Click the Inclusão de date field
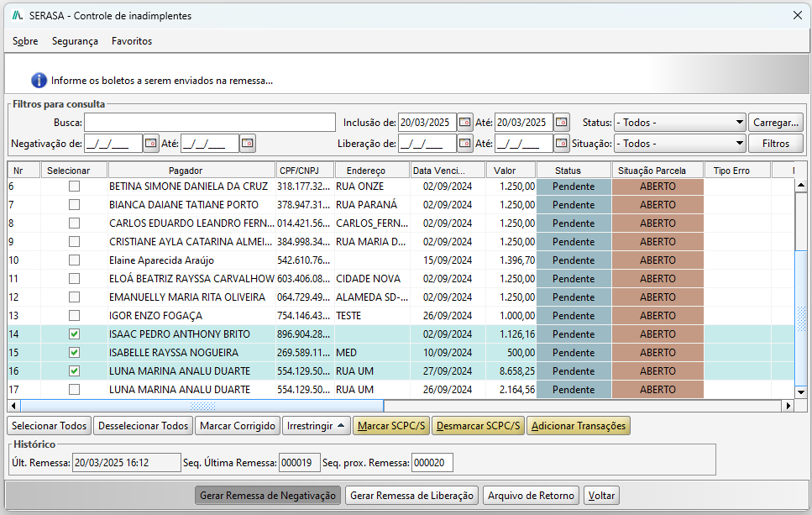812x515 pixels. [x=427, y=123]
